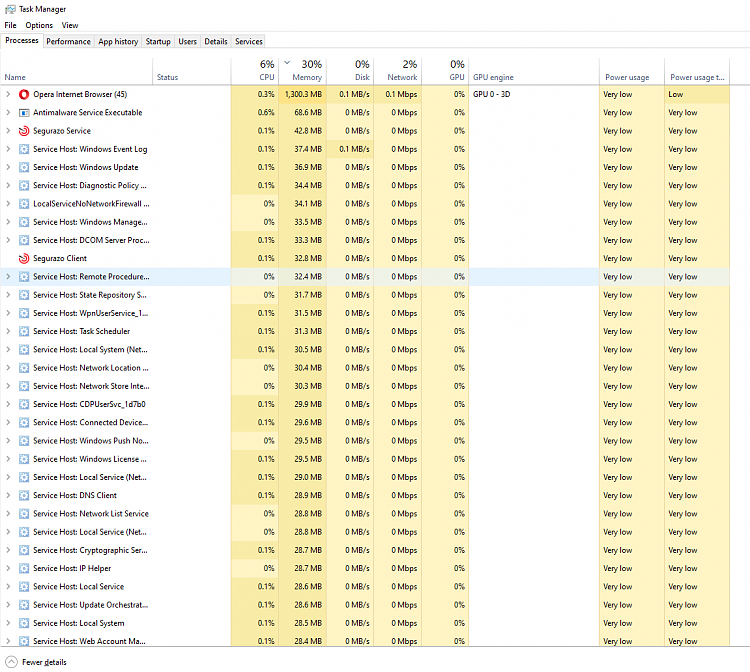Image resolution: width=750 pixels, height=672 pixels.
Task: Click the Windows License Manager service icon
Action: 24,459
